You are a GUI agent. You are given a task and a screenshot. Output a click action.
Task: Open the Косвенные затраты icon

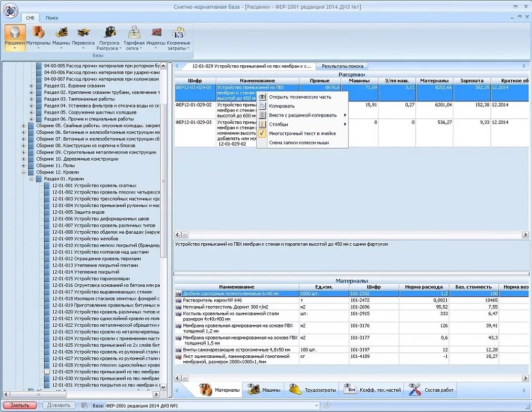tap(178, 38)
